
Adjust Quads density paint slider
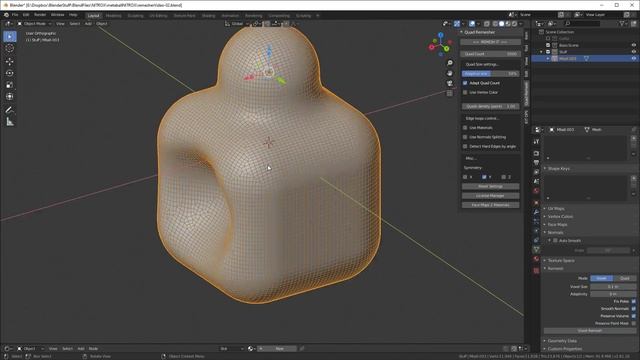[490, 106]
